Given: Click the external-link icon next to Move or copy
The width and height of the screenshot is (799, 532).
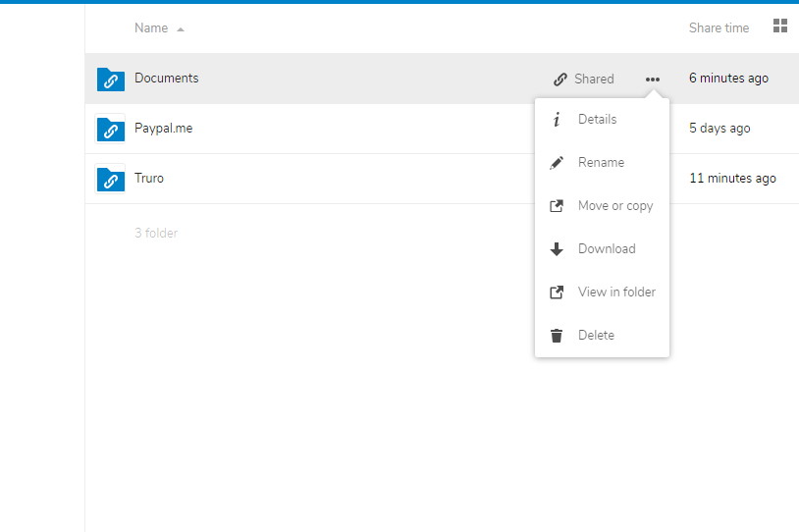Looking at the screenshot, I should click(x=557, y=206).
